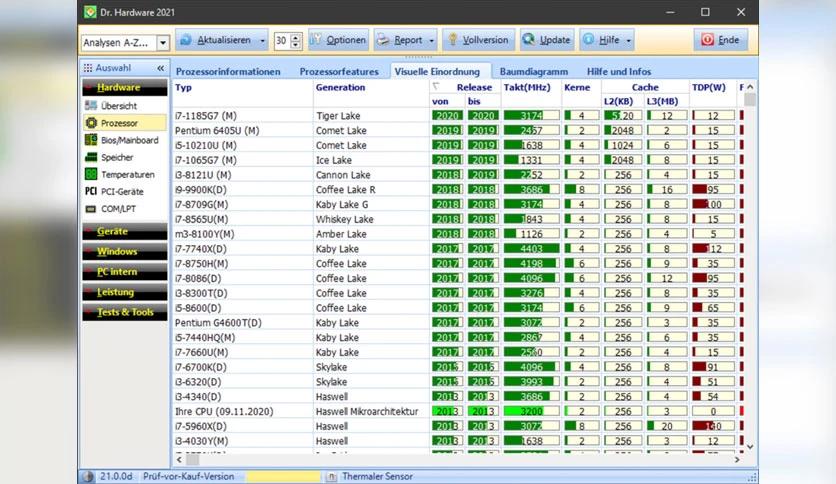Click the Vollversion button

(x=478, y=40)
